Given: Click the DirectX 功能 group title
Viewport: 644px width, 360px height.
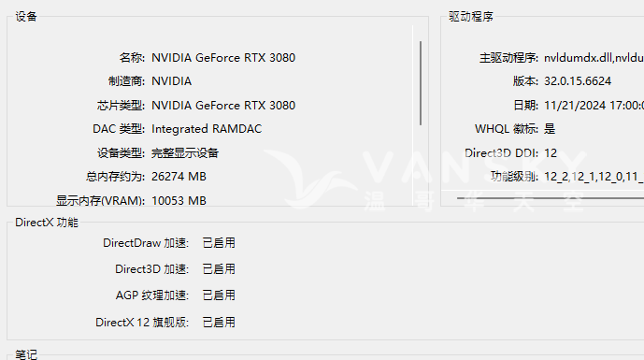Looking at the screenshot, I should pyautogui.click(x=47, y=223).
